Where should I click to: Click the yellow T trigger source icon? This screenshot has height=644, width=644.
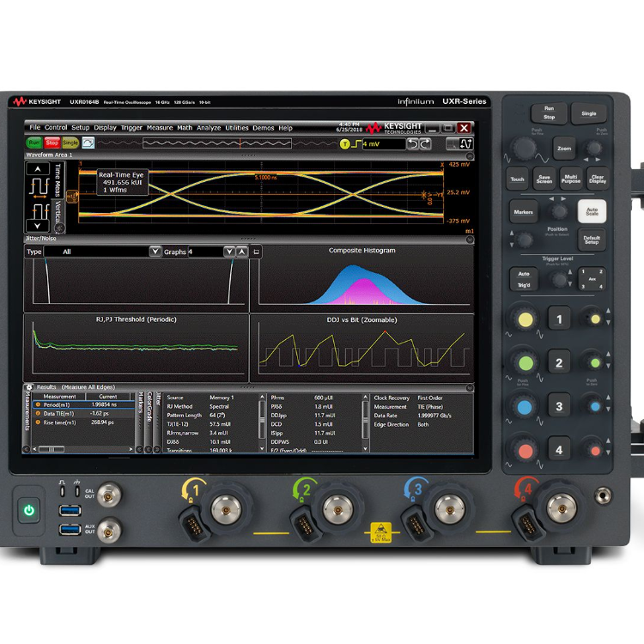(344, 144)
